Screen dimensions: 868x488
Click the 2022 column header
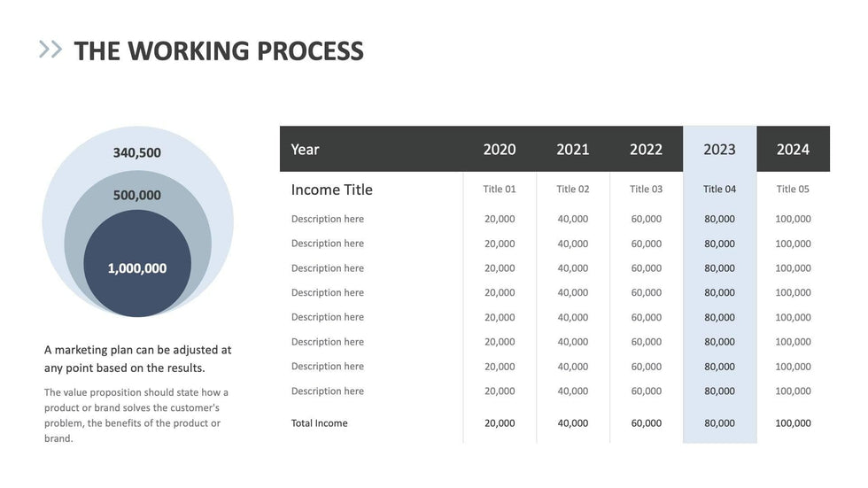tap(647, 149)
